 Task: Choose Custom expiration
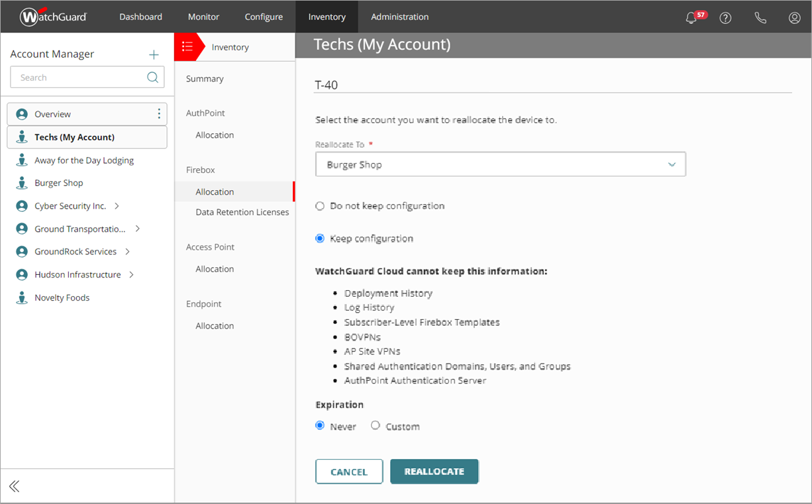pyautogui.click(x=376, y=425)
